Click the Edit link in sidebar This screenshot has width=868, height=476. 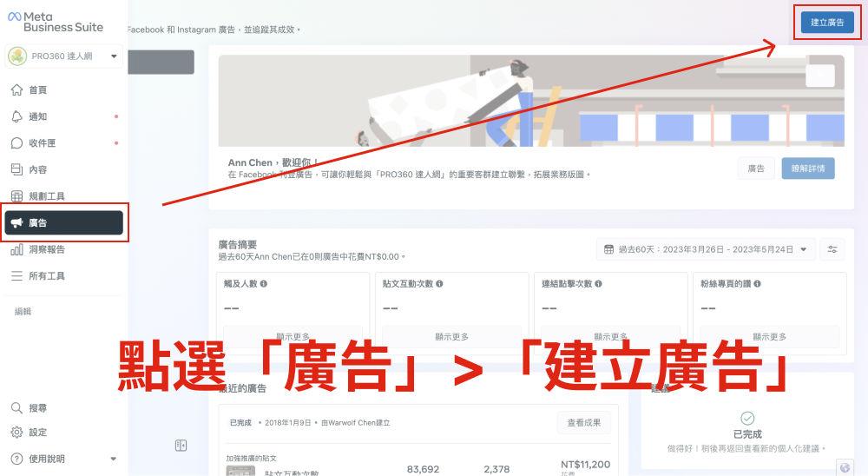coord(23,311)
